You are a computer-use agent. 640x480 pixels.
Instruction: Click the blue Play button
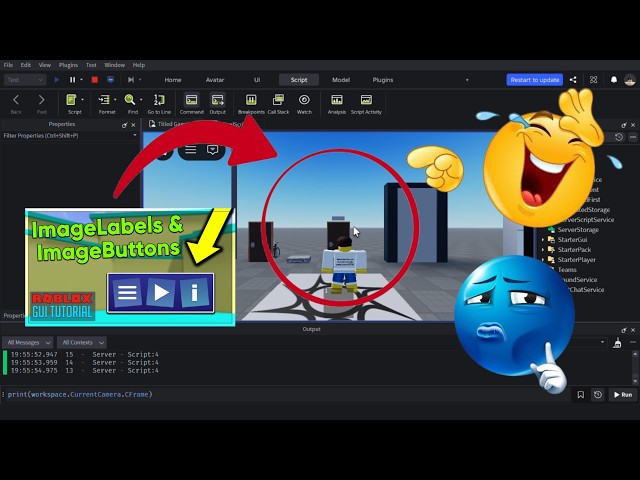[x=57, y=80]
